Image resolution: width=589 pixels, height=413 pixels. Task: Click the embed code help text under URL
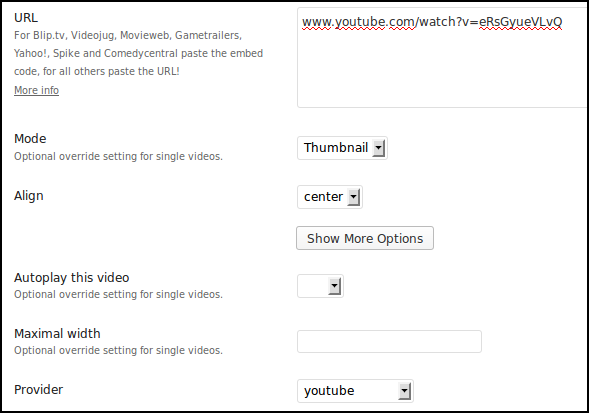138,53
